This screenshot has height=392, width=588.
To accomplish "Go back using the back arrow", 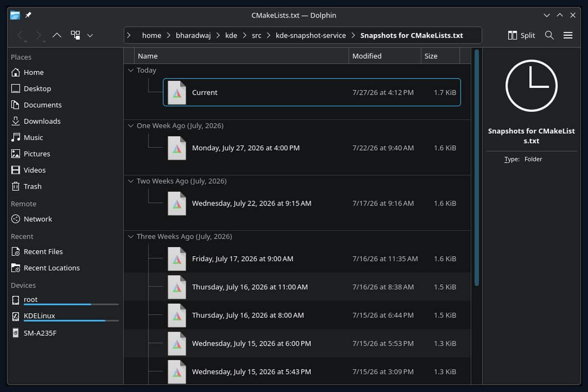I will pyautogui.click(x=20, y=35).
